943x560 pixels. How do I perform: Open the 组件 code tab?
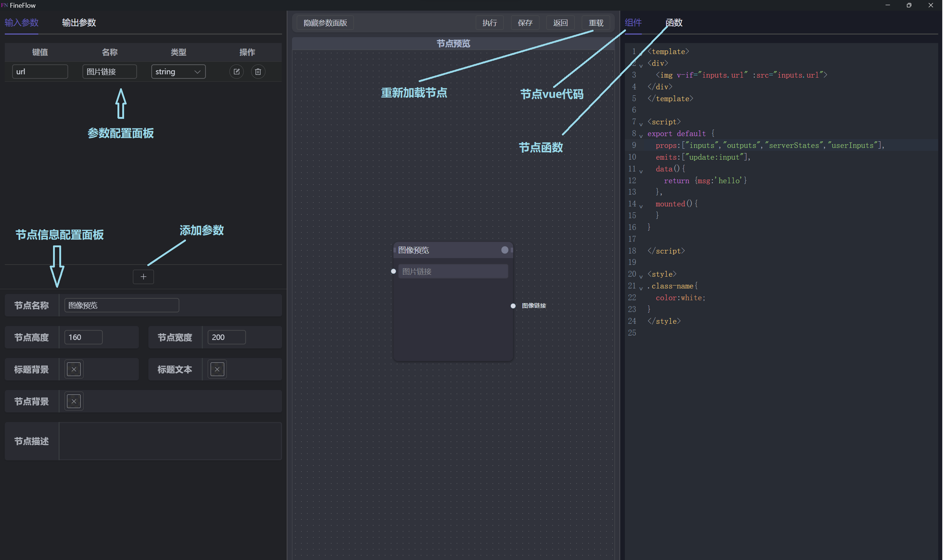pos(633,23)
